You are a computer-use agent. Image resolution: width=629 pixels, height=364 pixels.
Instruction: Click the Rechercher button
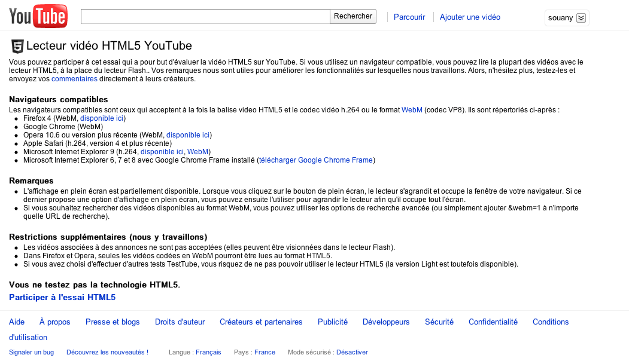pyautogui.click(x=353, y=16)
